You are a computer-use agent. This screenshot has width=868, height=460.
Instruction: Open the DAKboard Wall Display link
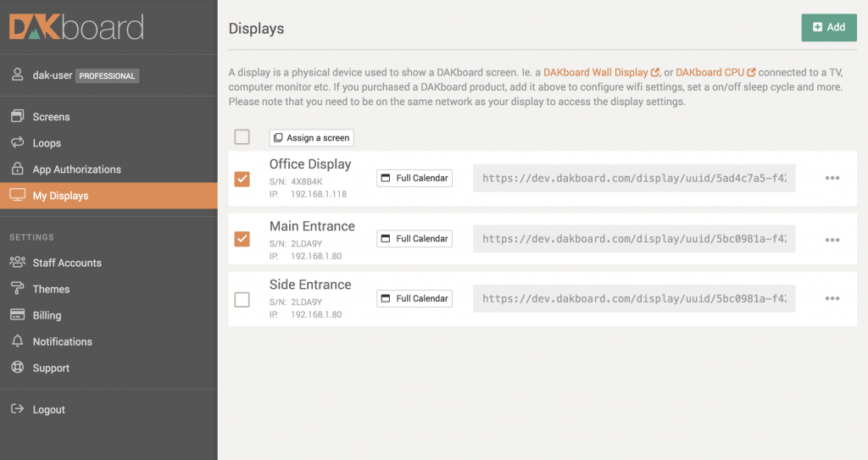(596, 73)
